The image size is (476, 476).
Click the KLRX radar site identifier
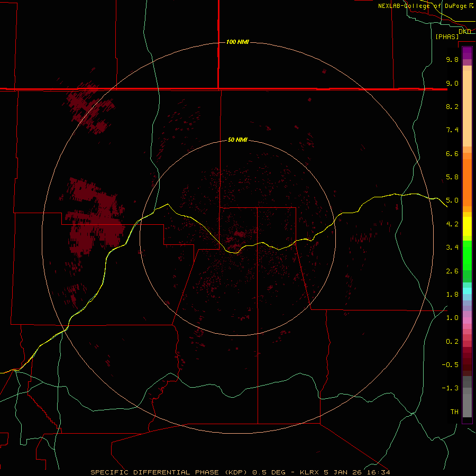coord(309,472)
